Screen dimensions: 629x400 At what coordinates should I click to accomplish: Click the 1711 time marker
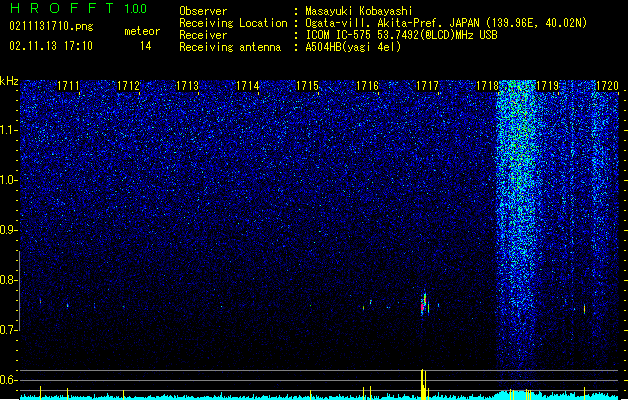[68, 86]
